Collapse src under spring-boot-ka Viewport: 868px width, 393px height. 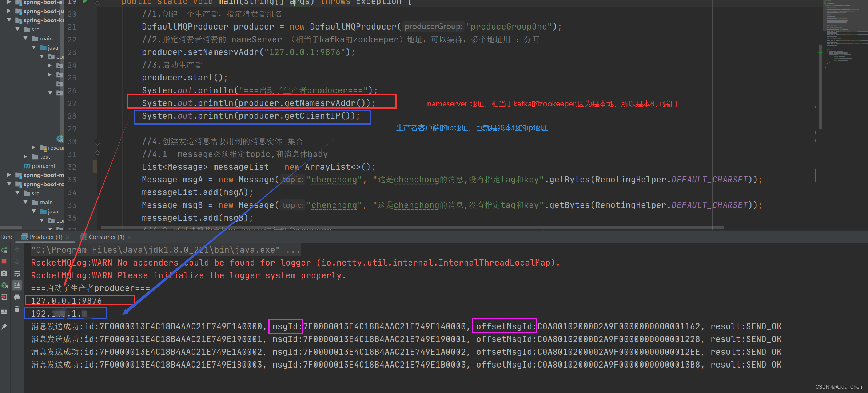click(x=17, y=29)
